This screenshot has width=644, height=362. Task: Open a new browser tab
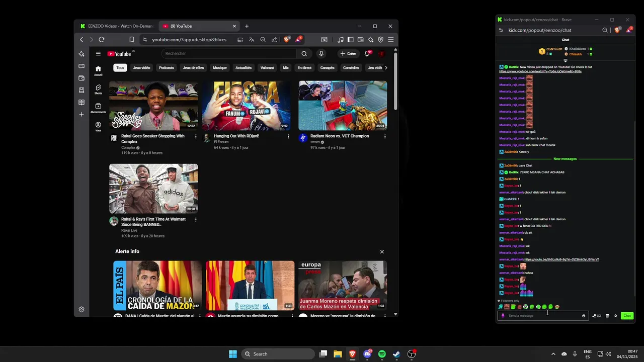coord(247,26)
